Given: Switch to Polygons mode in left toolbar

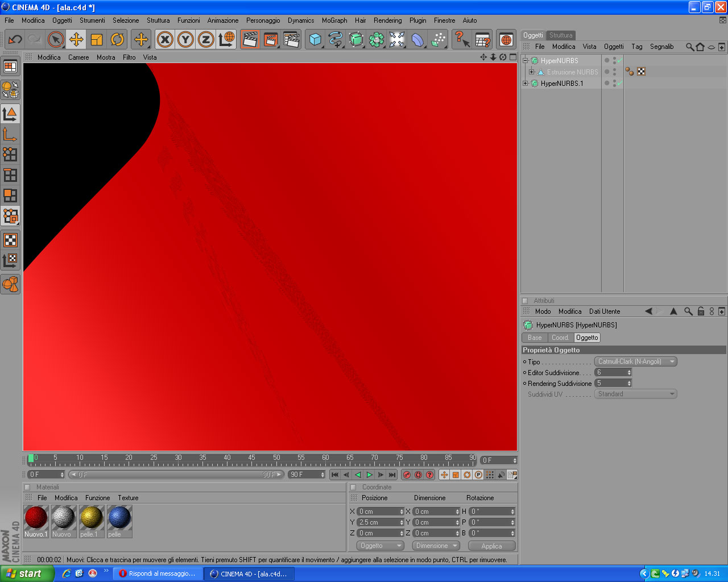Looking at the screenshot, I should (x=10, y=196).
